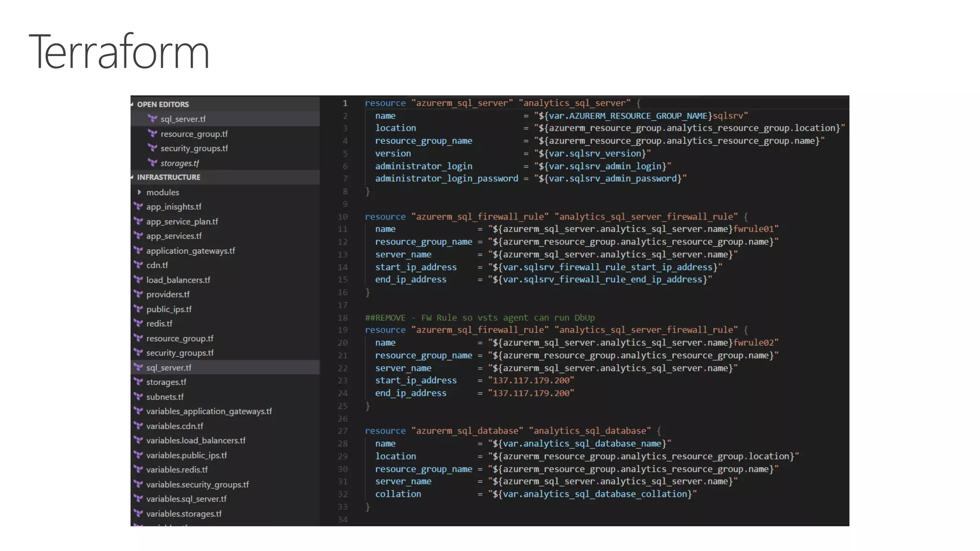
Task: Click line number 19 in the gutter
Action: point(343,330)
